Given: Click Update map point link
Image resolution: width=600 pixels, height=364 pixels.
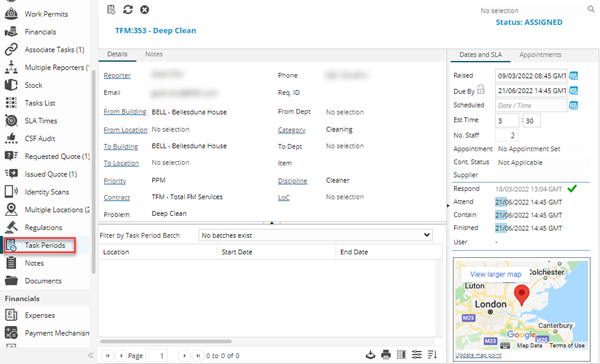Looking at the screenshot, I should [x=478, y=355].
